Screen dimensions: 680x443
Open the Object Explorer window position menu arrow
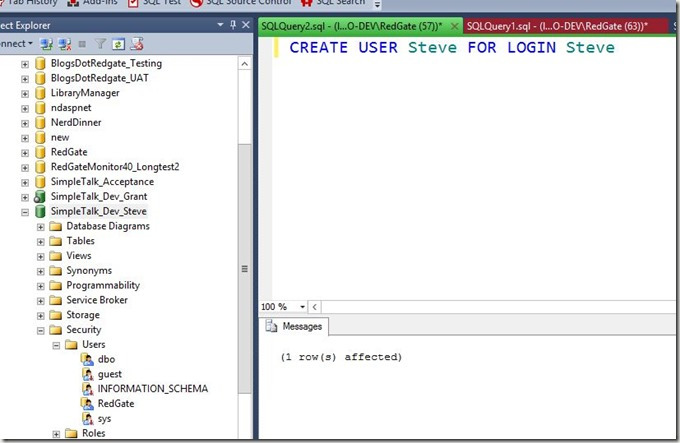point(220,25)
